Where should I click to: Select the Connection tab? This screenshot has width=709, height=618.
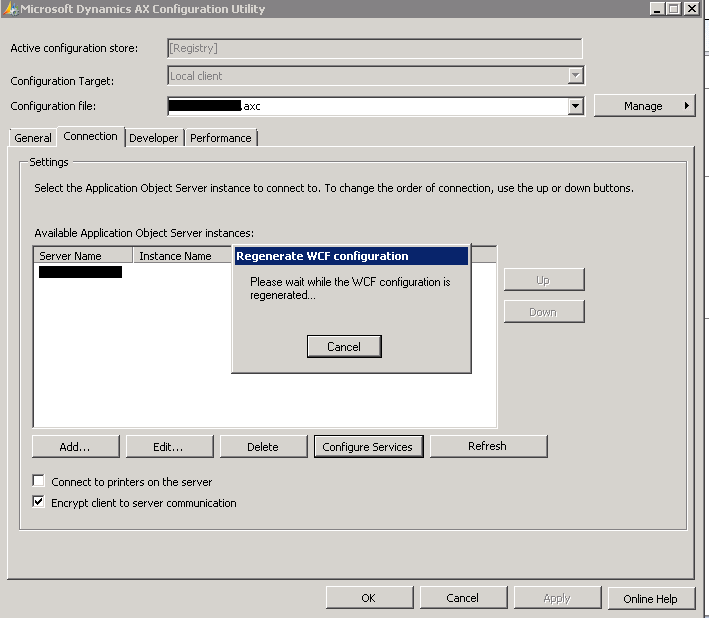[x=90, y=136]
